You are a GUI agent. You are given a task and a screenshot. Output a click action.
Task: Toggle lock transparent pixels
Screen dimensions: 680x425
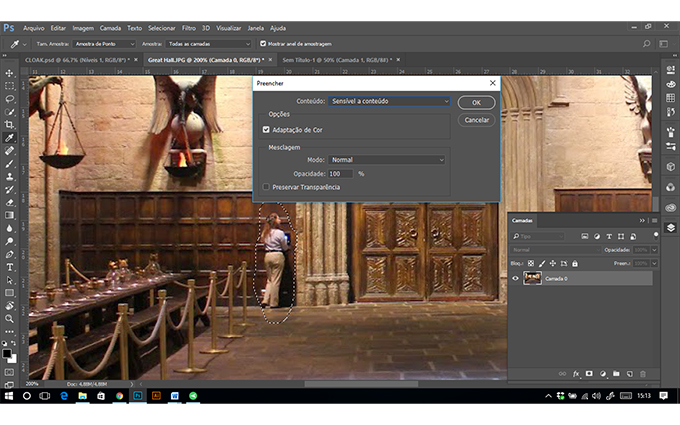point(531,263)
